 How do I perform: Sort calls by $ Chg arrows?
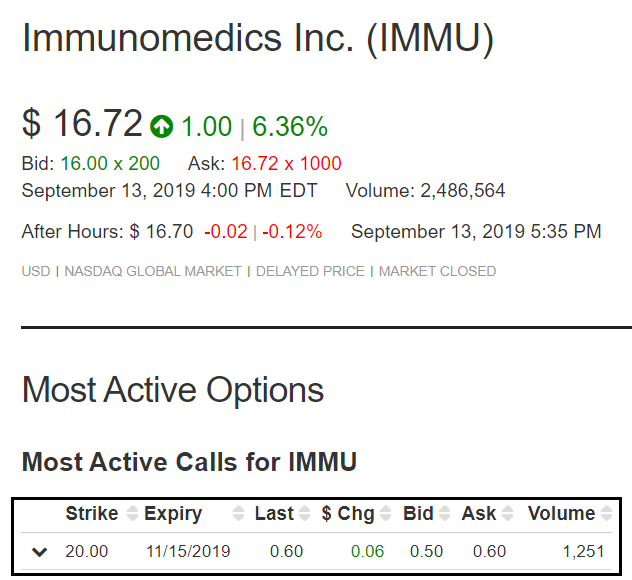click(386, 513)
